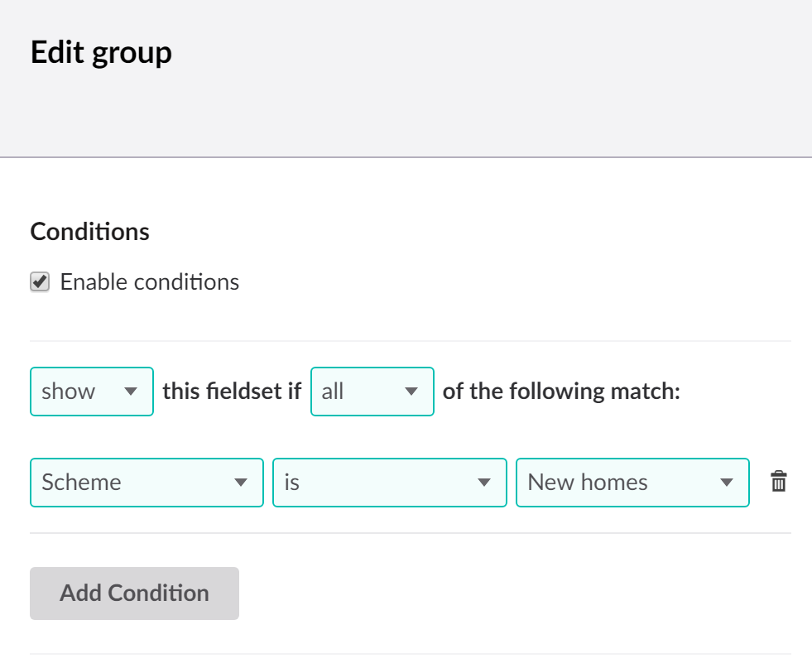812x668 pixels.
Task: Click the "this fieldset if" text
Action: [x=232, y=391]
